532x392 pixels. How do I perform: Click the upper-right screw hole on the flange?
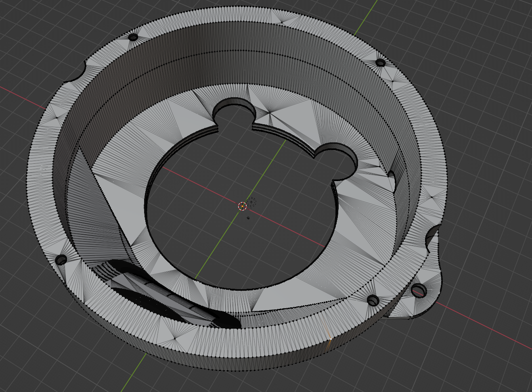pos(381,63)
